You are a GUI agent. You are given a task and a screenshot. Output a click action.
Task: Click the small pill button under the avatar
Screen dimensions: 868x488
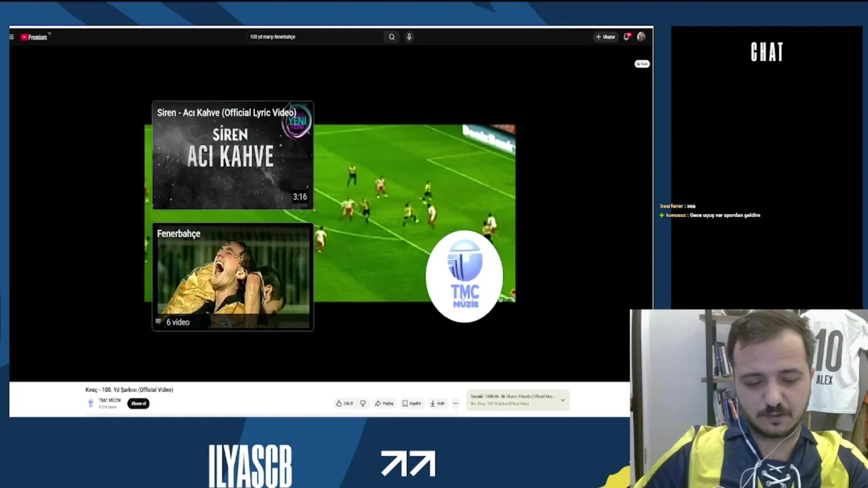tap(642, 64)
